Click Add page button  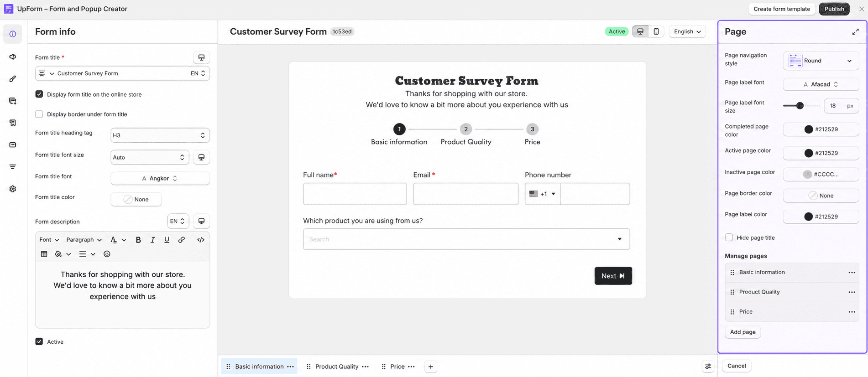(743, 332)
